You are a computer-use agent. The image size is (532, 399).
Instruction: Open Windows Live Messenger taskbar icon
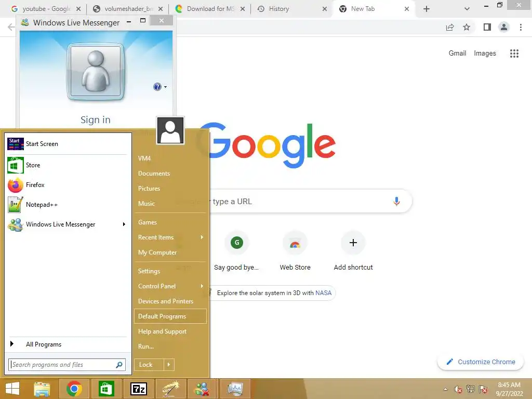click(x=203, y=389)
